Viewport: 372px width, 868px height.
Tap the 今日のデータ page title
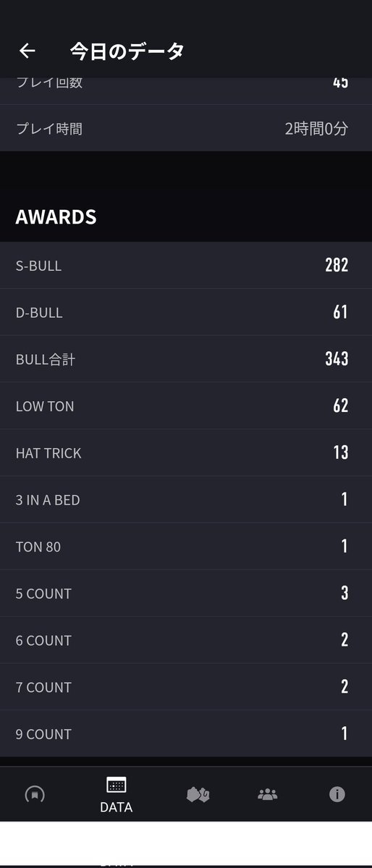point(127,51)
